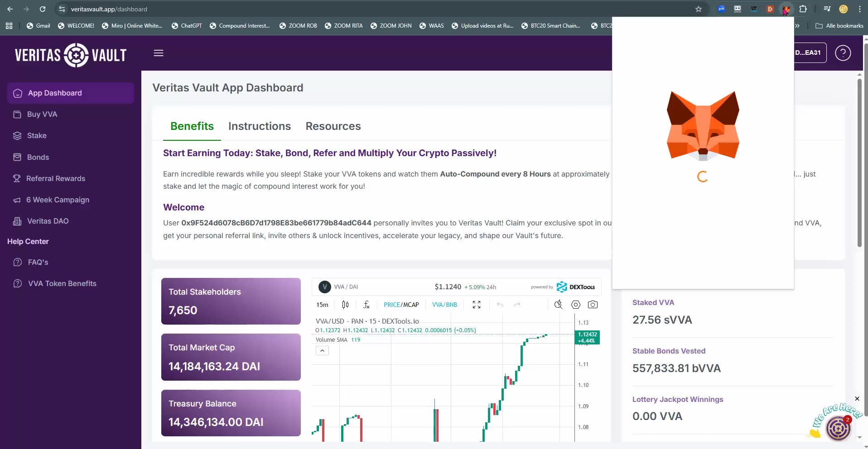
Task: Open the 15m timeframe selector
Action: point(321,305)
